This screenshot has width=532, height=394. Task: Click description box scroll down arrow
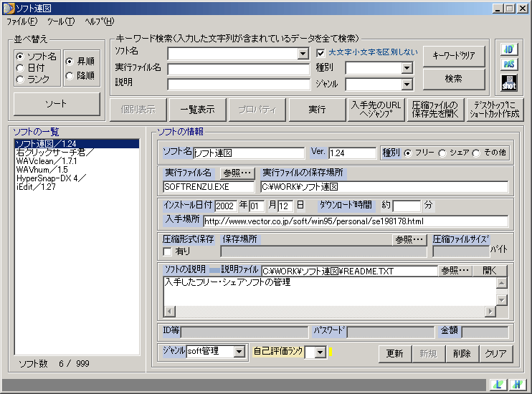pos(501,300)
